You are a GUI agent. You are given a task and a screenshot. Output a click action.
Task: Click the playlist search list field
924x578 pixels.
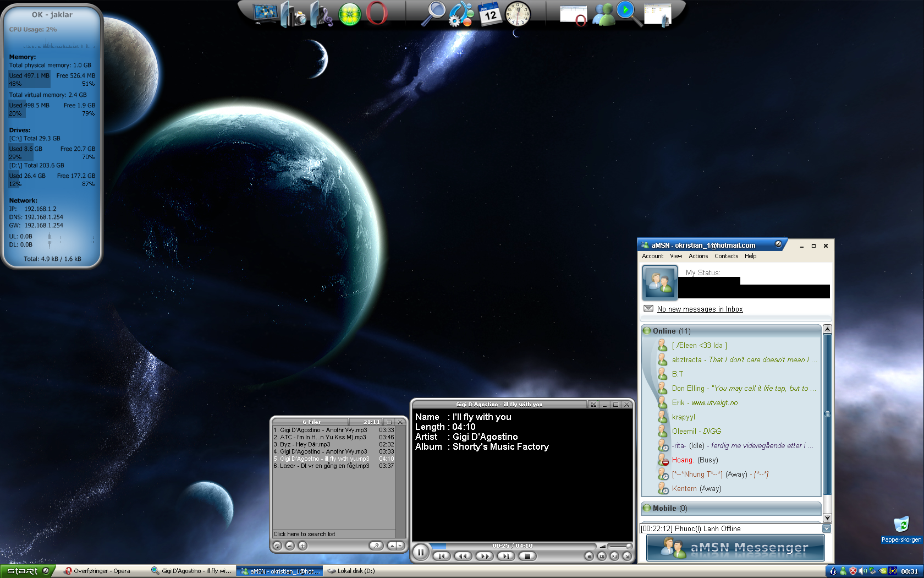point(334,534)
